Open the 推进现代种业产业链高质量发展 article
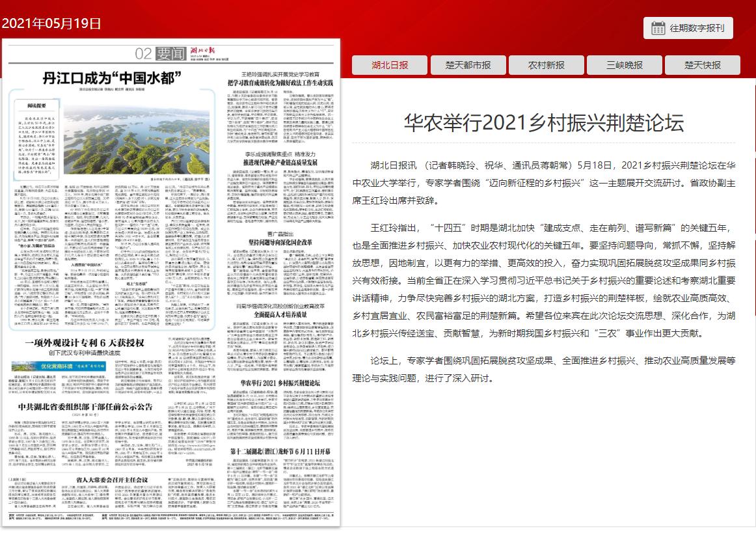 coord(282,161)
